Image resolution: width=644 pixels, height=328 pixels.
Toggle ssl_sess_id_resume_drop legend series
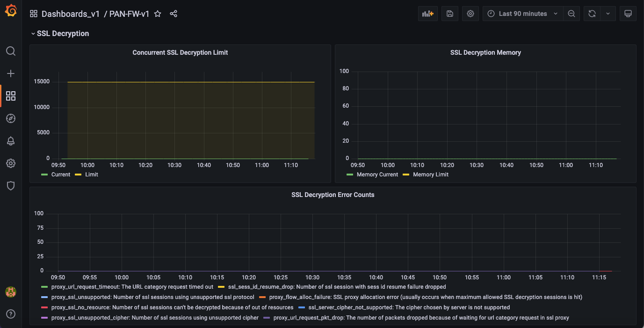click(337, 287)
